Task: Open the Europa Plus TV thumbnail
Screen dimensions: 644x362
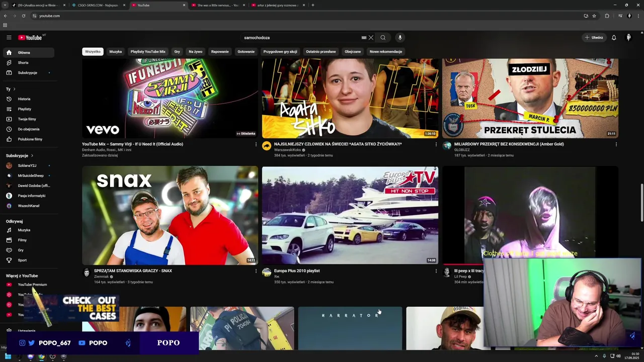Action: click(x=350, y=215)
